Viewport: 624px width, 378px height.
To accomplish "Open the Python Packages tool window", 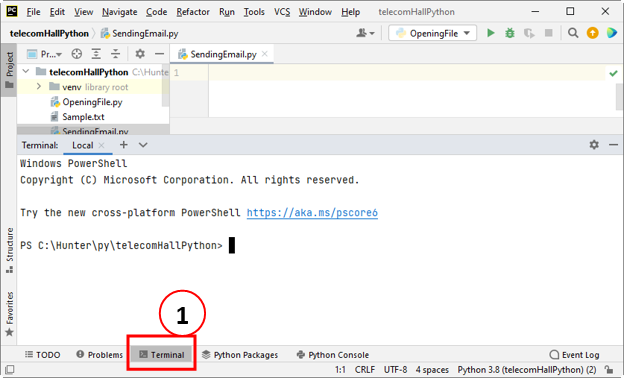I will pos(240,355).
